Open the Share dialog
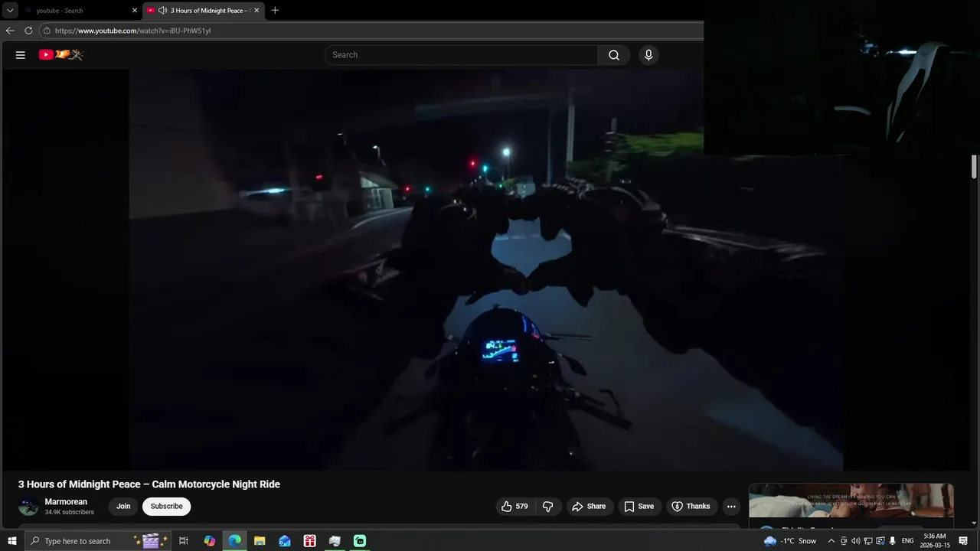This screenshot has height=551, width=980. [x=589, y=507]
